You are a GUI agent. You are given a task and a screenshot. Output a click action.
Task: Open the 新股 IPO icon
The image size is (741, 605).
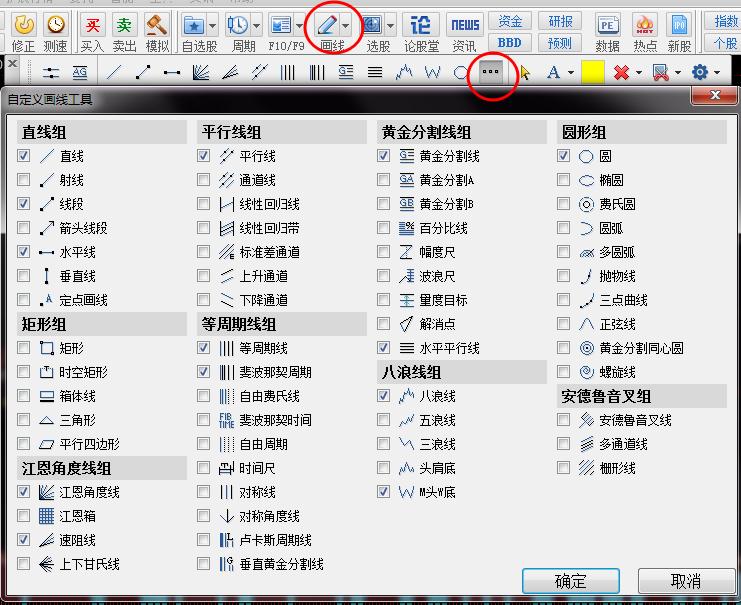click(x=679, y=25)
